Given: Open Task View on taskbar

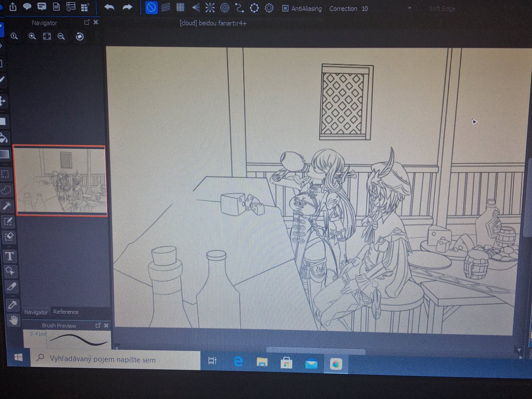Looking at the screenshot, I should click(212, 362).
